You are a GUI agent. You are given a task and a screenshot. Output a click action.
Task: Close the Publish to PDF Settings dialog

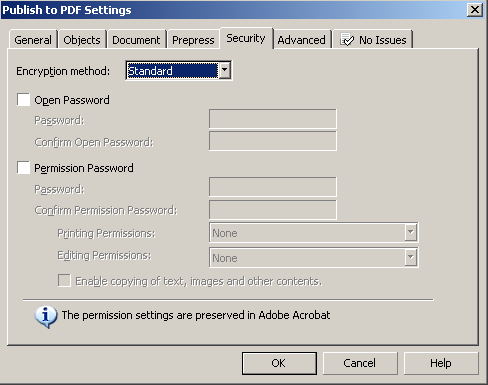click(475, 9)
